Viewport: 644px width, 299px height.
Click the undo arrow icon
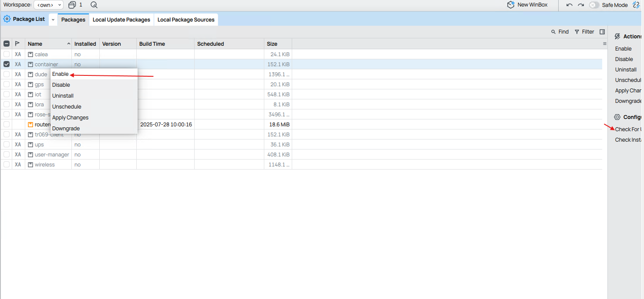click(x=569, y=5)
